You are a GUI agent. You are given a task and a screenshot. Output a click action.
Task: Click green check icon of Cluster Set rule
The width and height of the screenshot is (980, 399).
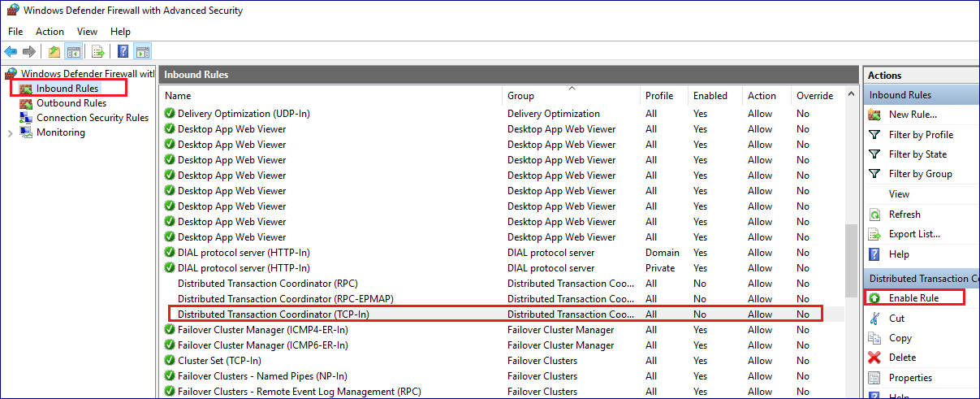point(170,361)
